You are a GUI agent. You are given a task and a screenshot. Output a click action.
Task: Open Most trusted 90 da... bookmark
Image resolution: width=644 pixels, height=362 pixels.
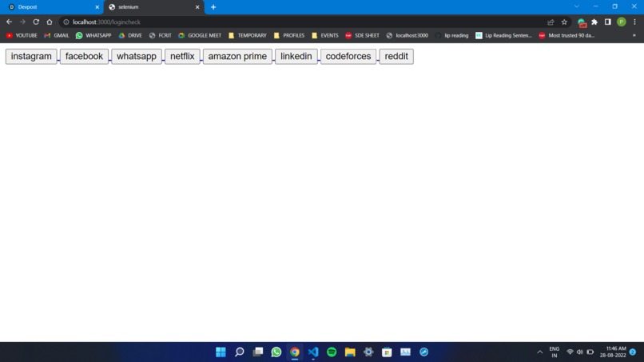(566, 35)
